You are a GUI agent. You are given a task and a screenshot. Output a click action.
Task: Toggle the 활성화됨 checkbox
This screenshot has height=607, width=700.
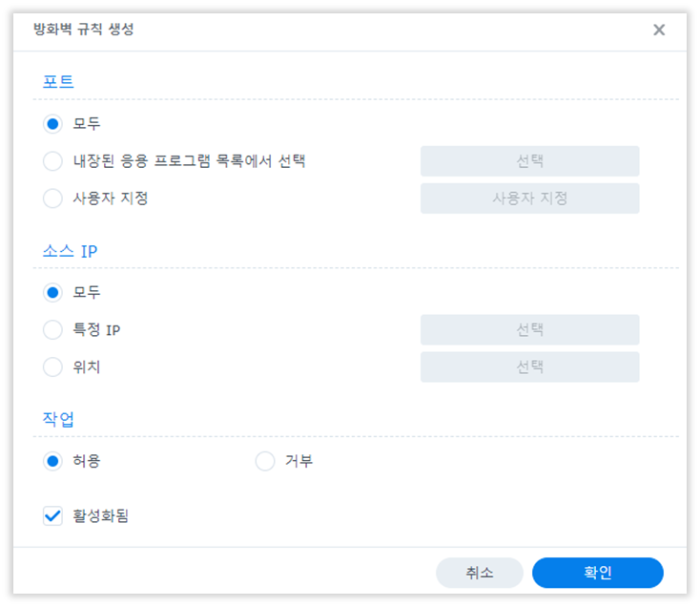tap(52, 516)
